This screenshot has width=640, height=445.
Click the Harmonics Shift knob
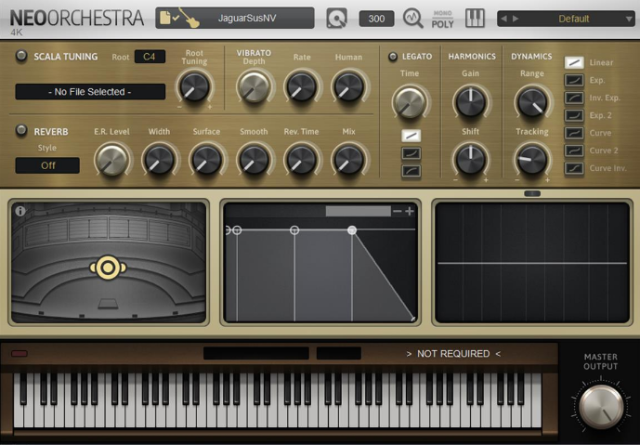click(x=470, y=159)
